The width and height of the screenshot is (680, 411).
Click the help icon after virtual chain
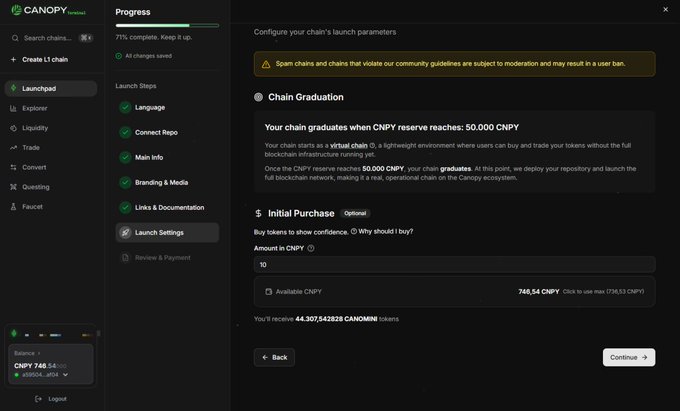(x=372, y=145)
